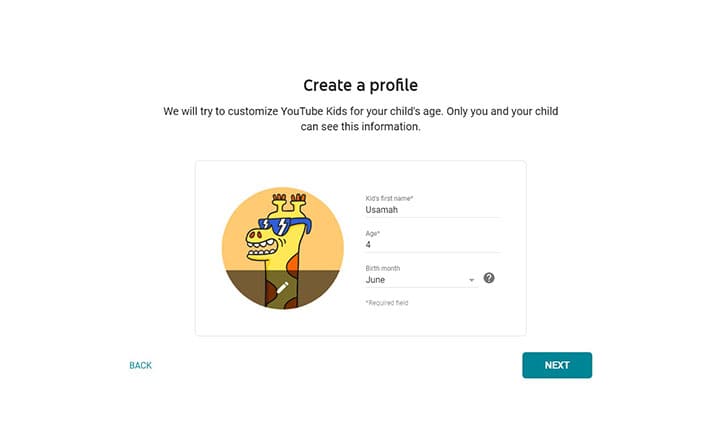Expand the Birth month dropdown arrow
Viewport: 720px width, 430px height.
pos(471,280)
